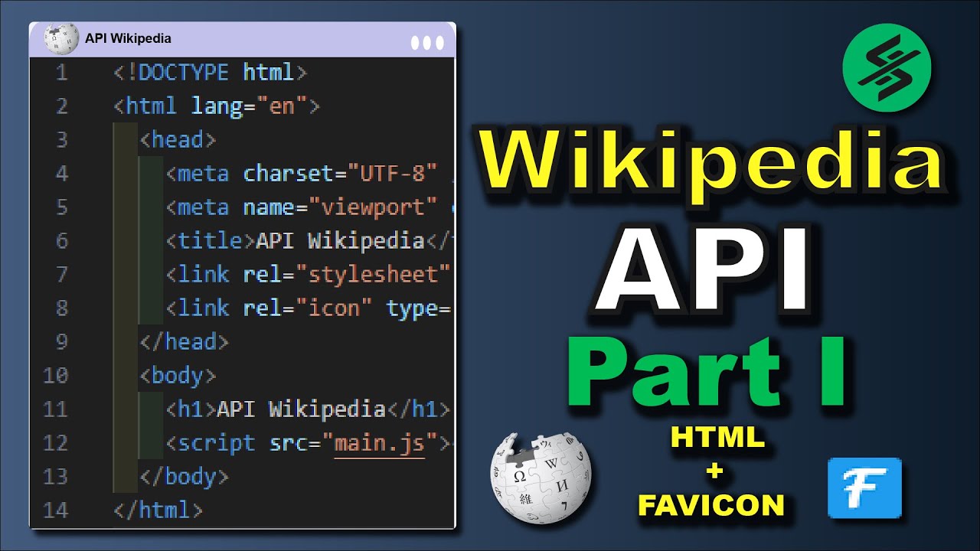This screenshot has width=980, height=551.
Task: Click the <html lang="en"> line
Action: click(x=216, y=106)
